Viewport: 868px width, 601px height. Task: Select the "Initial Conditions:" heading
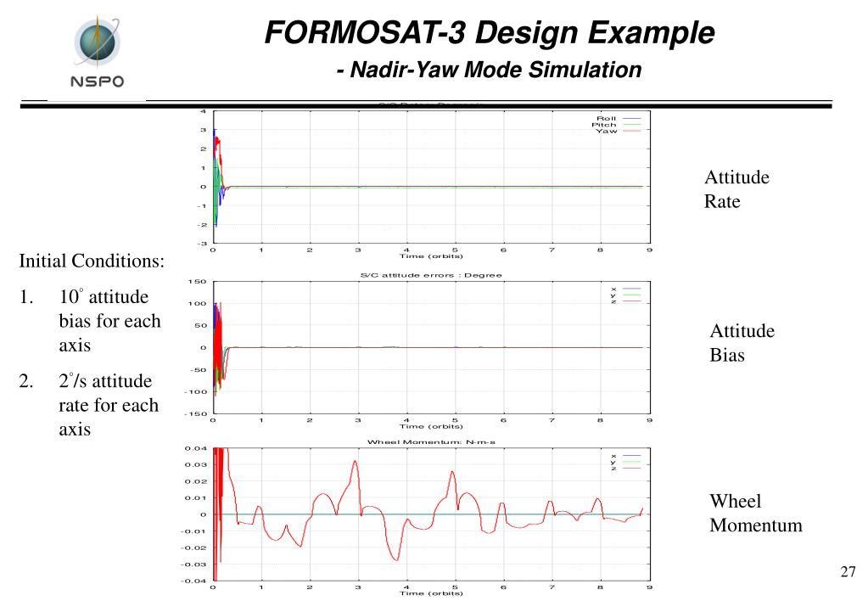[92, 261]
